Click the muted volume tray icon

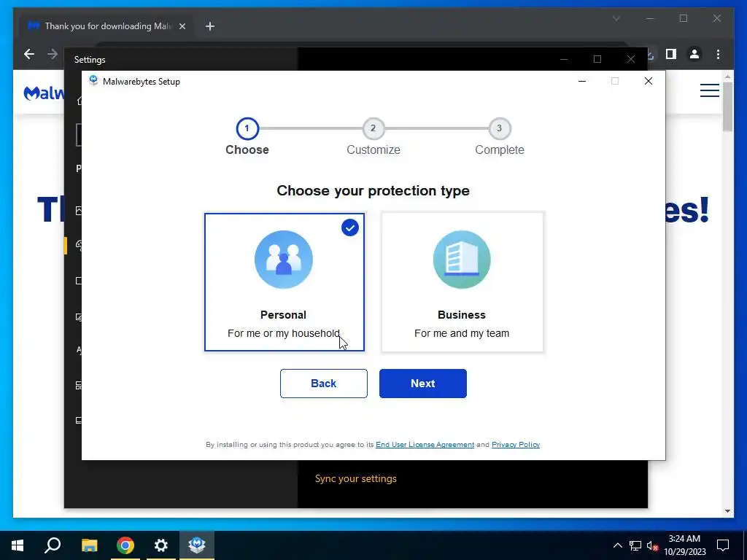pyautogui.click(x=652, y=545)
